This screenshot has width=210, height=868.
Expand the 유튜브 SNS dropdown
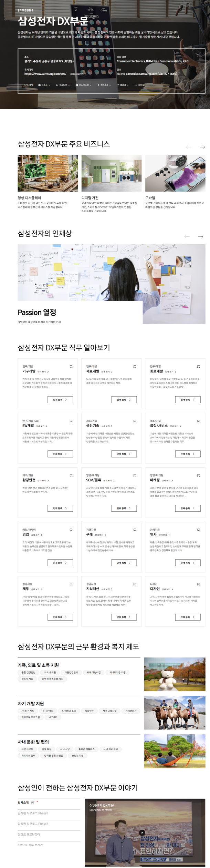pyautogui.click(x=44, y=85)
